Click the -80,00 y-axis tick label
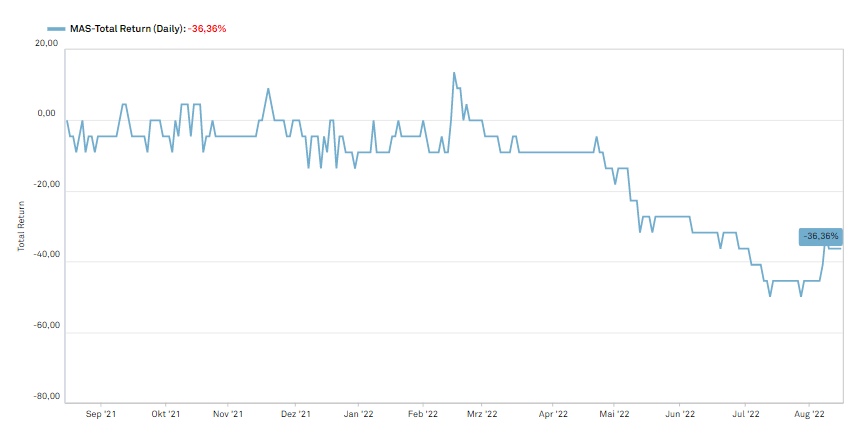This screenshot has width=853, height=446. pyautogui.click(x=46, y=396)
